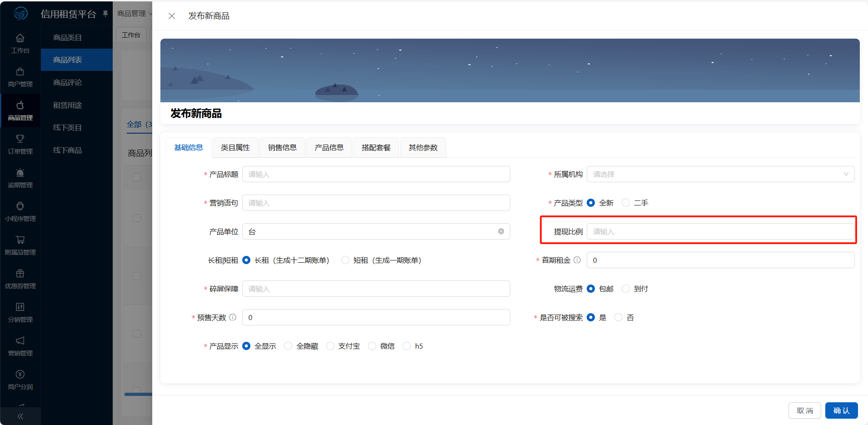
Task: Click info icon next to 预售天数
Action: [x=233, y=317]
